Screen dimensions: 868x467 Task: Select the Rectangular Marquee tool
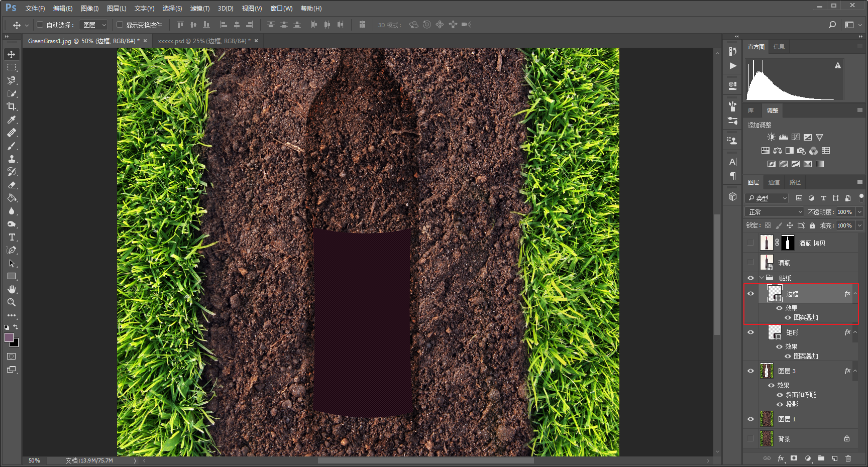click(x=12, y=67)
